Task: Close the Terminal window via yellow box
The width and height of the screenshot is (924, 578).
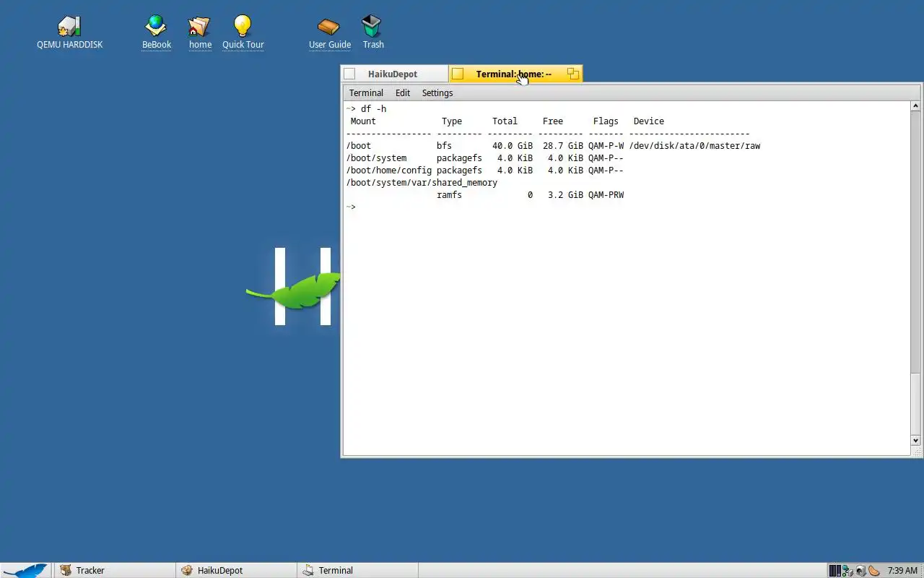Action: (x=458, y=74)
